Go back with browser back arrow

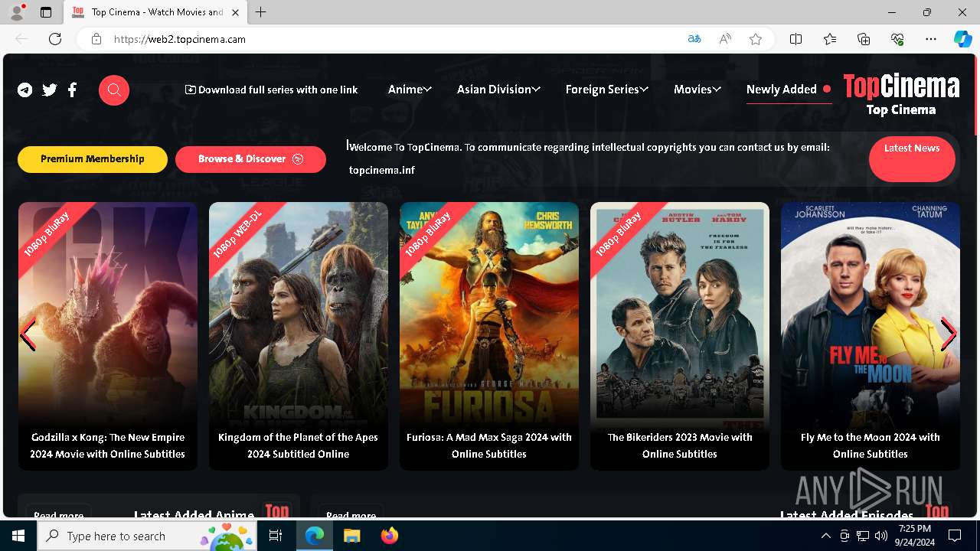(21, 39)
